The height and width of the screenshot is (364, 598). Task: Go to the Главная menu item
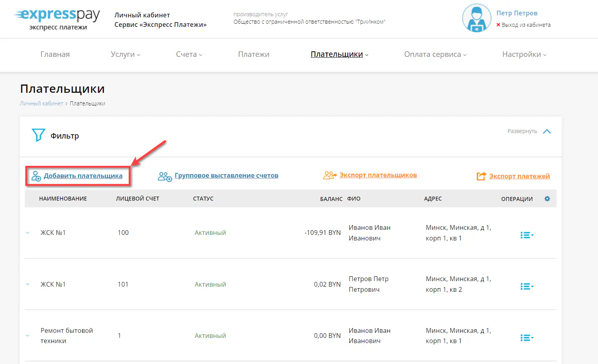(x=55, y=54)
